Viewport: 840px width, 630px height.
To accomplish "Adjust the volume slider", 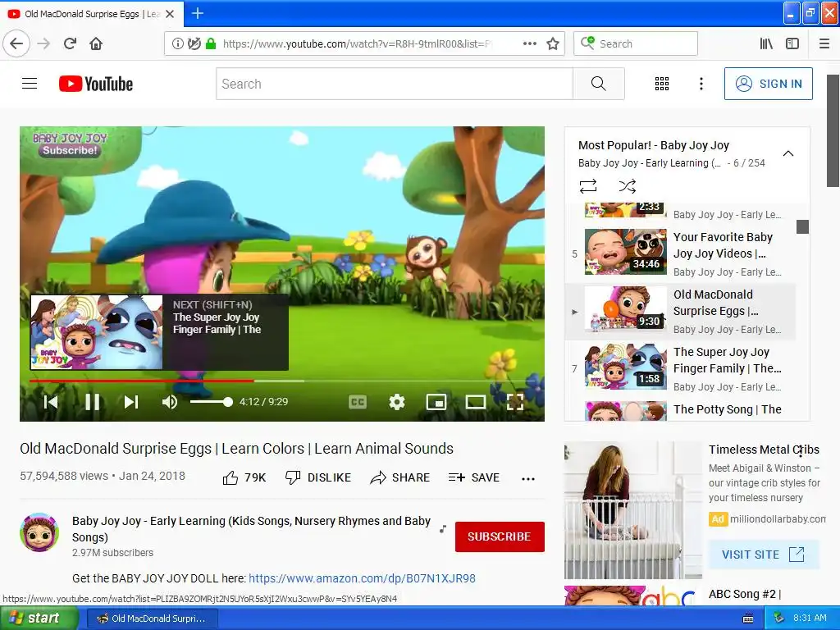I will (211, 402).
